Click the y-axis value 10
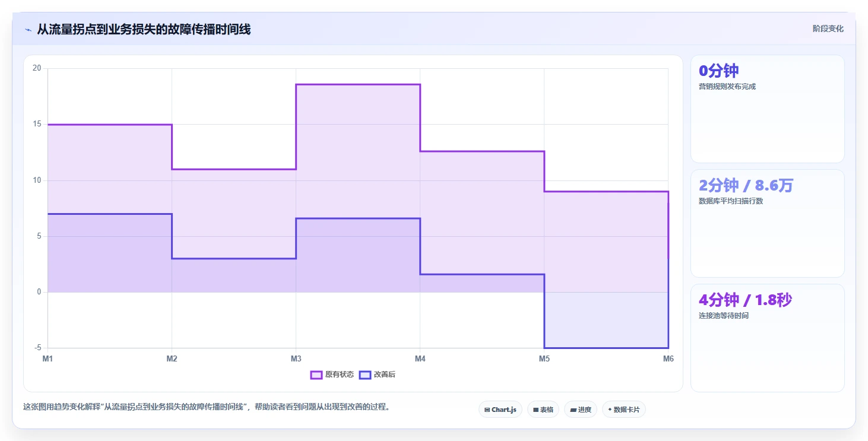 (x=37, y=180)
